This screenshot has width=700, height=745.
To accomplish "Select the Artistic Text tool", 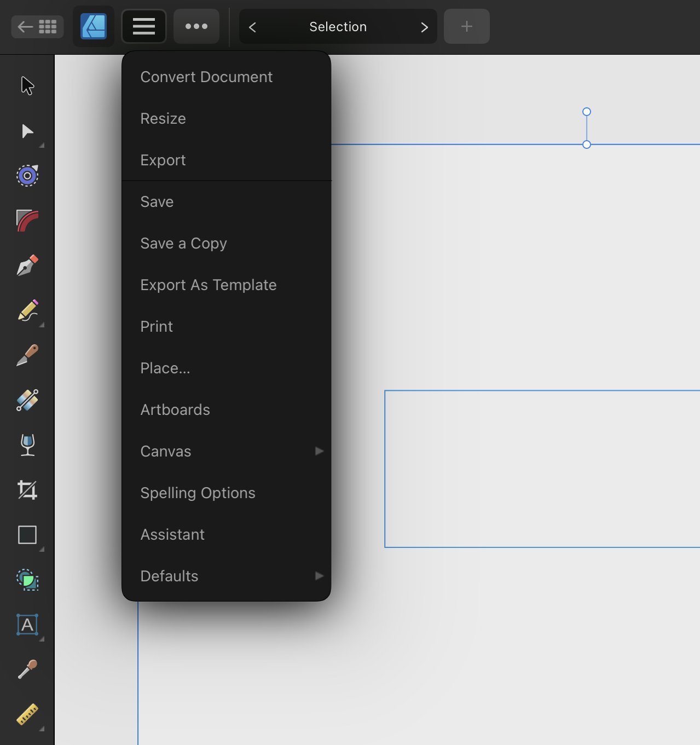I will (x=27, y=625).
